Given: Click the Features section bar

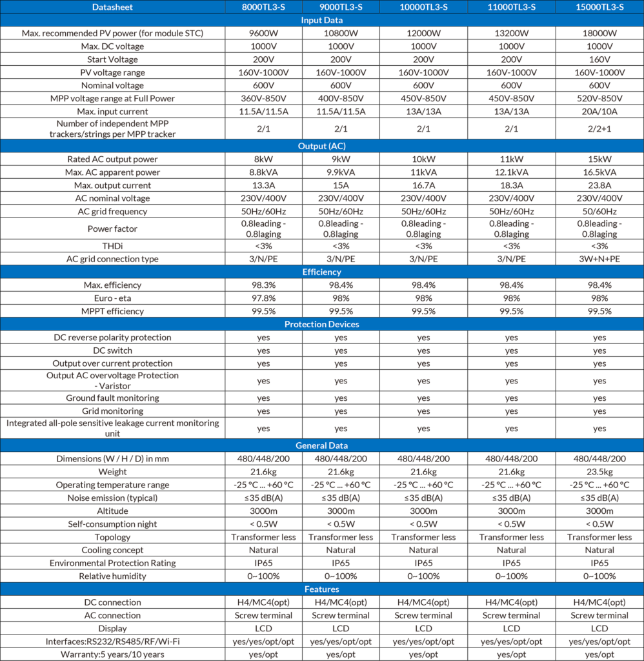Looking at the screenshot, I should click(322, 589).
